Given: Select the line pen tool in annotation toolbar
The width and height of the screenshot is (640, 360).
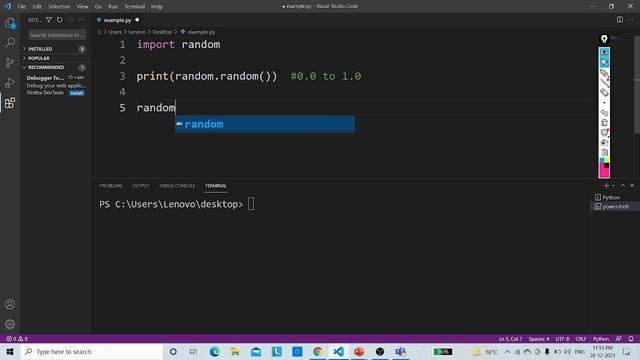Looking at the screenshot, I should click(604, 83).
